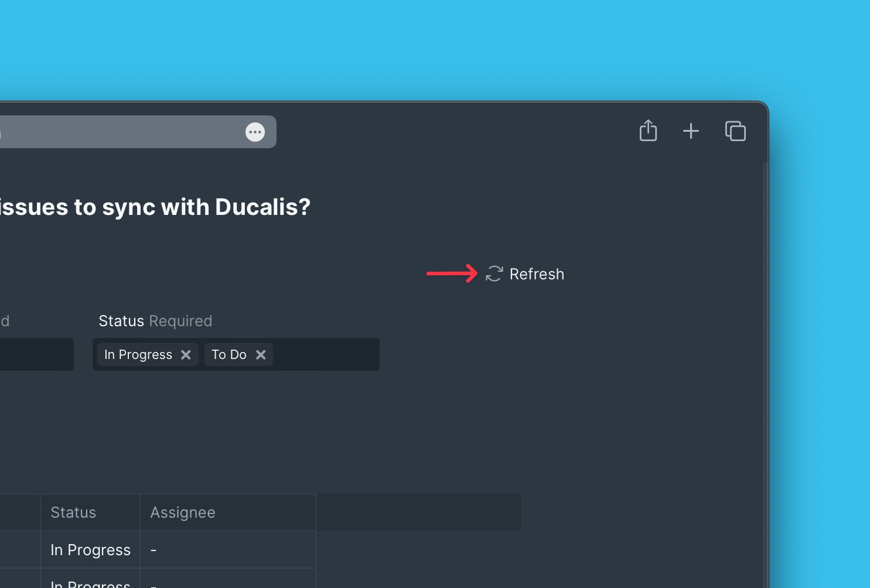
Task: Open the Status multi-select field's empty area
Action: click(325, 355)
